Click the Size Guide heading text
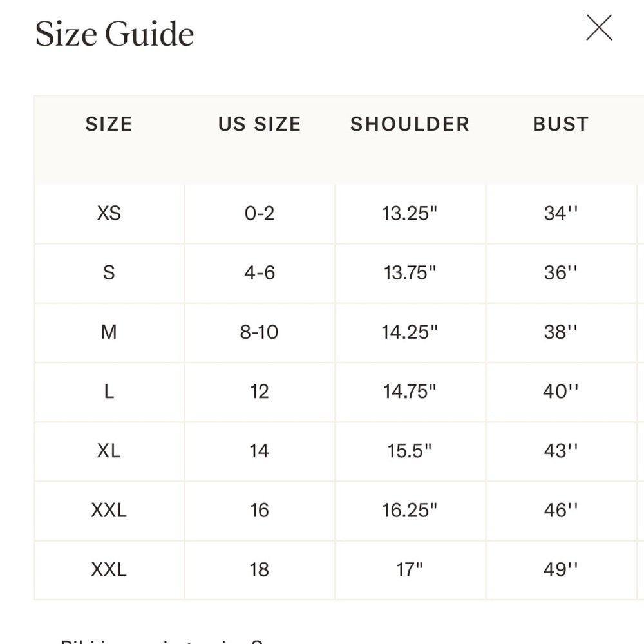 [115, 35]
